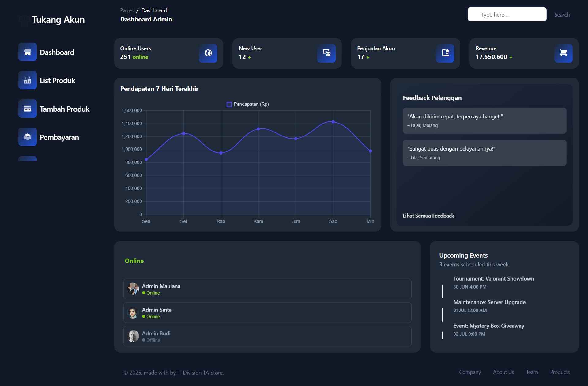Click the Pages breadcrumb link

point(126,10)
